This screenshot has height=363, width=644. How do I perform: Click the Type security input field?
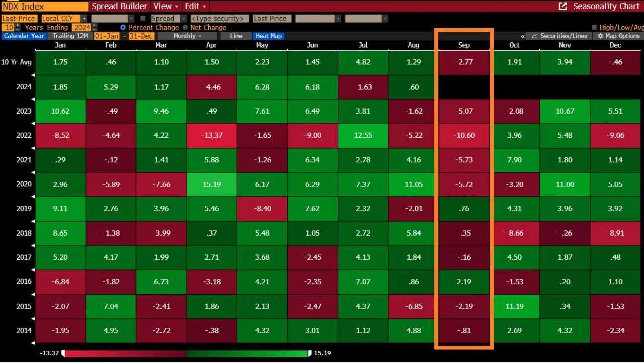tap(219, 18)
